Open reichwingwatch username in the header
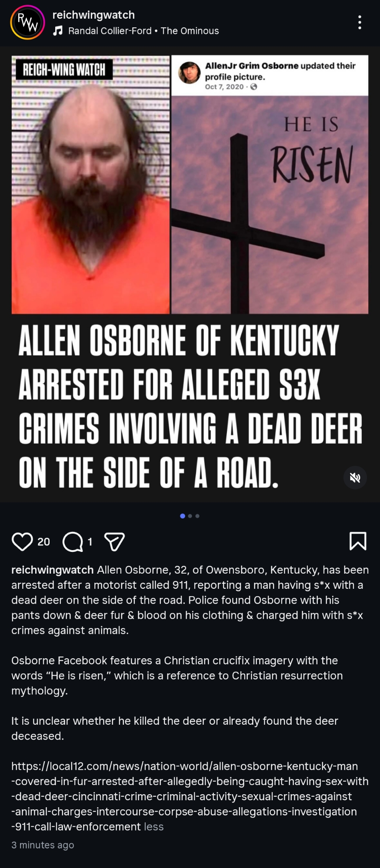The width and height of the screenshot is (380, 868). 93,15
